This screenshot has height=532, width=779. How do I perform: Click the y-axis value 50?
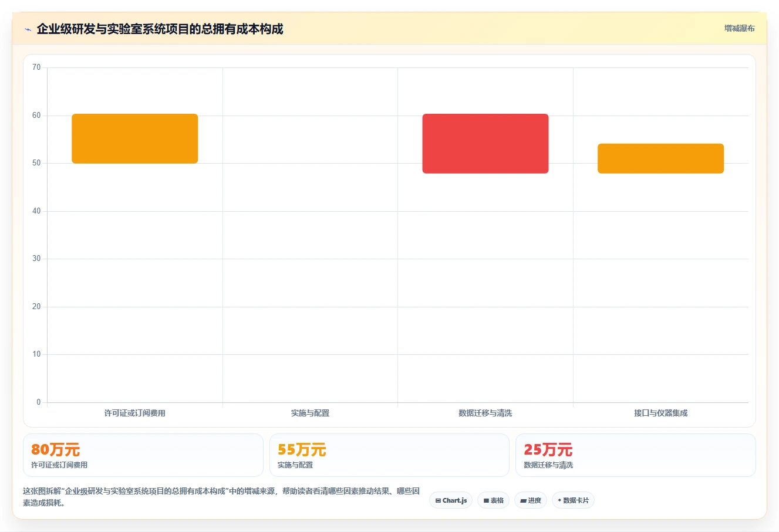pyautogui.click(x=36, y=163)
